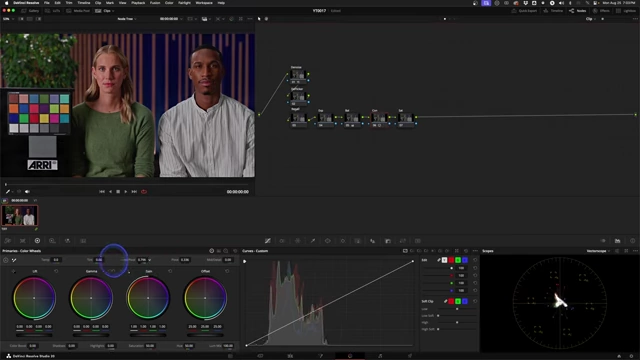The height and width of the screenshot is (360, 640).
Task: Click the LUTs button
Action: point(53,11)
